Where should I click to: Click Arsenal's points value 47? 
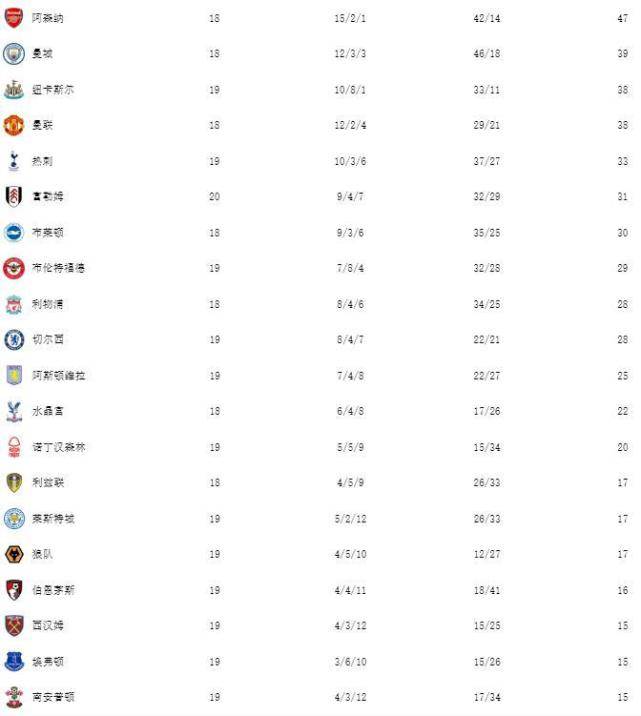point(623,18)
